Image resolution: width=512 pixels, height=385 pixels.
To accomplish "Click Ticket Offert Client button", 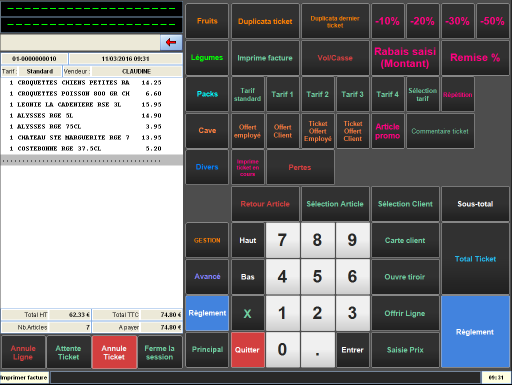I will tap(353, 131).
